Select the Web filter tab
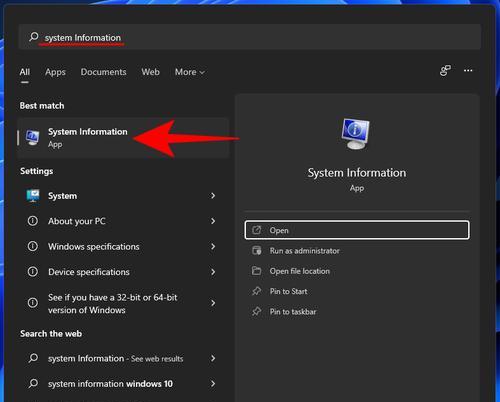 pyautogui.click(x=150, y=72)
